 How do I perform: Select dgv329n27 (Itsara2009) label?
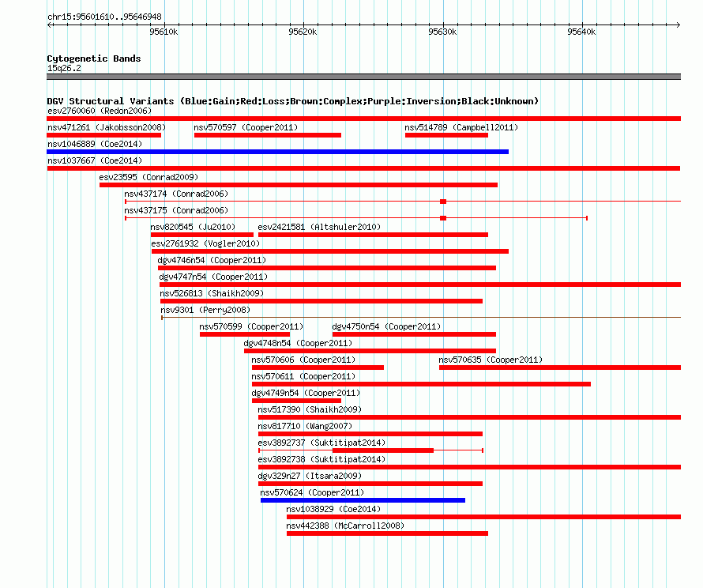click(310, 476)
